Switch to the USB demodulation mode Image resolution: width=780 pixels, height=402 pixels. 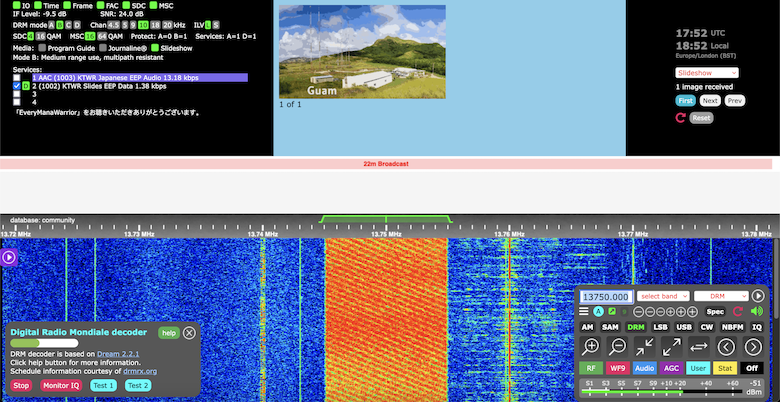pyautogui.click(x=684, y=327)
